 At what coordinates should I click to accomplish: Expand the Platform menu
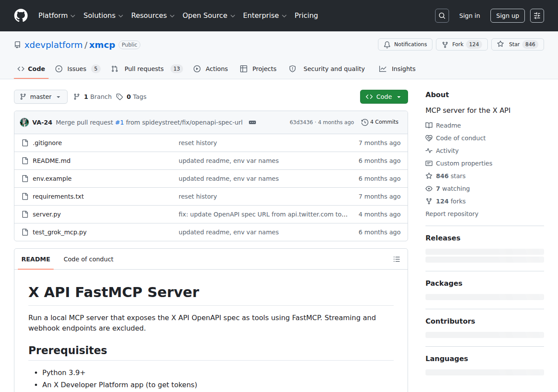57,16
